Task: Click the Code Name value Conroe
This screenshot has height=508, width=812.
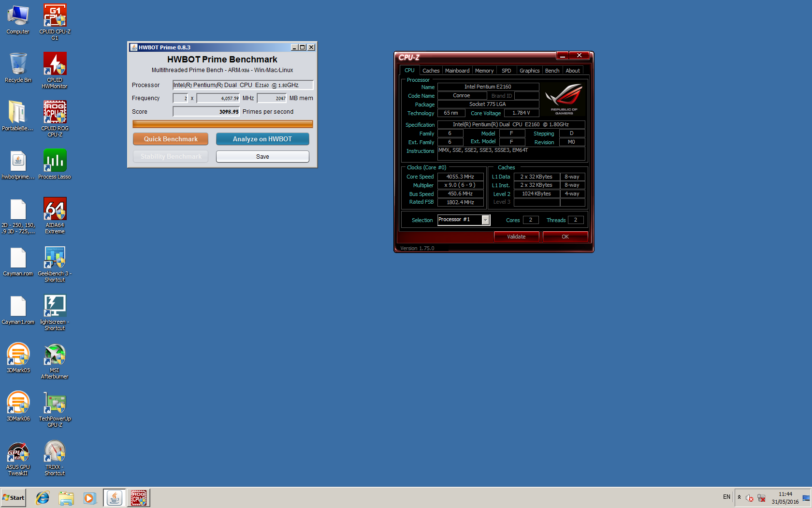Action: coord(462,96)
